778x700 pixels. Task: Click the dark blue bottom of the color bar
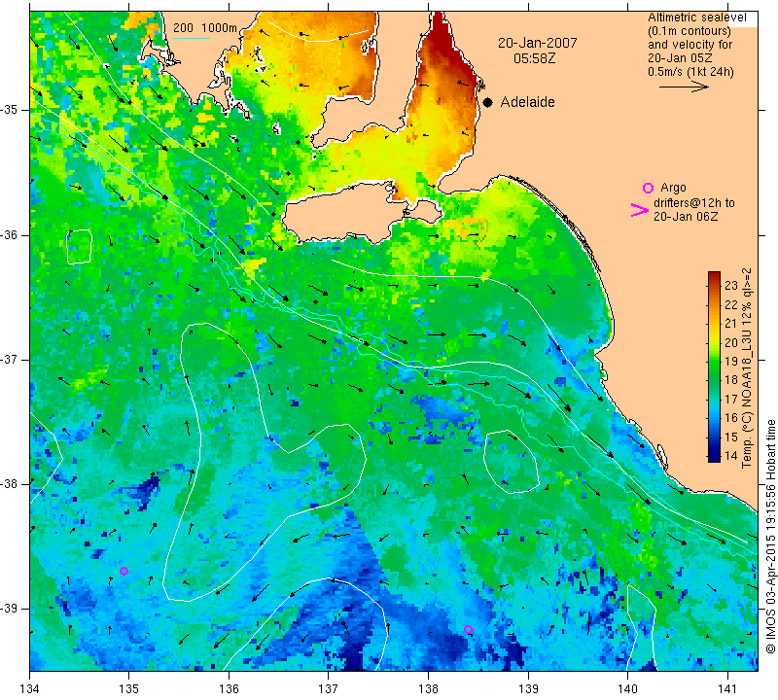click(714, 456)
